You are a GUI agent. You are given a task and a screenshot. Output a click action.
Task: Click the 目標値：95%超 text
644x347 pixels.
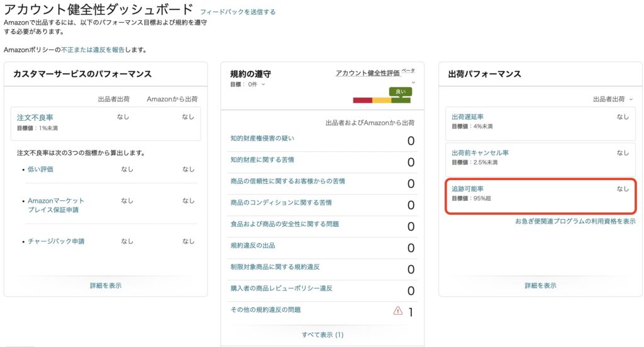tap(471, 198)
